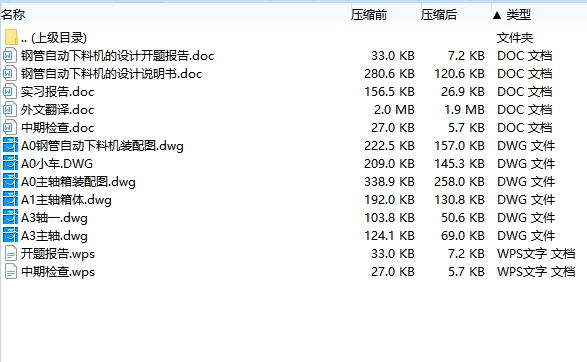Screen dimensions: 587x362
Task: Sort by the 压缩后 column header
Action: pos(439,15)
